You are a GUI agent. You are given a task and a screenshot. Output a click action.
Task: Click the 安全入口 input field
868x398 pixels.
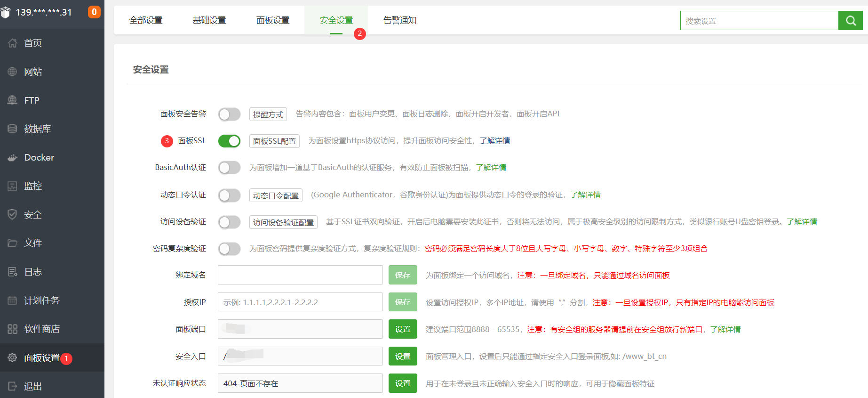(300, 356)
